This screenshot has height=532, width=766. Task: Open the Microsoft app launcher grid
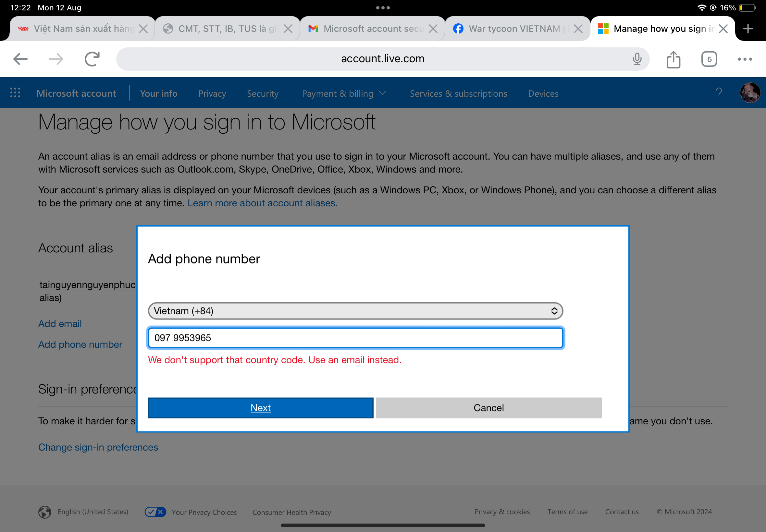tap(15, 93)
